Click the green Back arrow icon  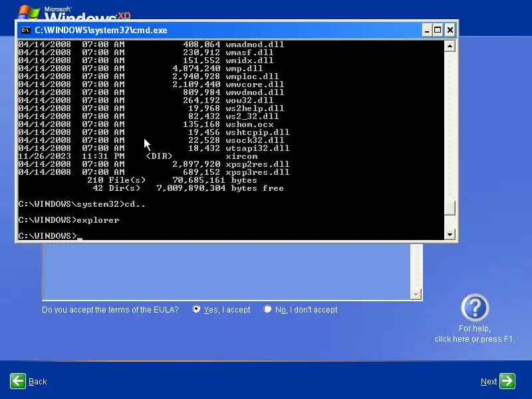click(18, 381)
